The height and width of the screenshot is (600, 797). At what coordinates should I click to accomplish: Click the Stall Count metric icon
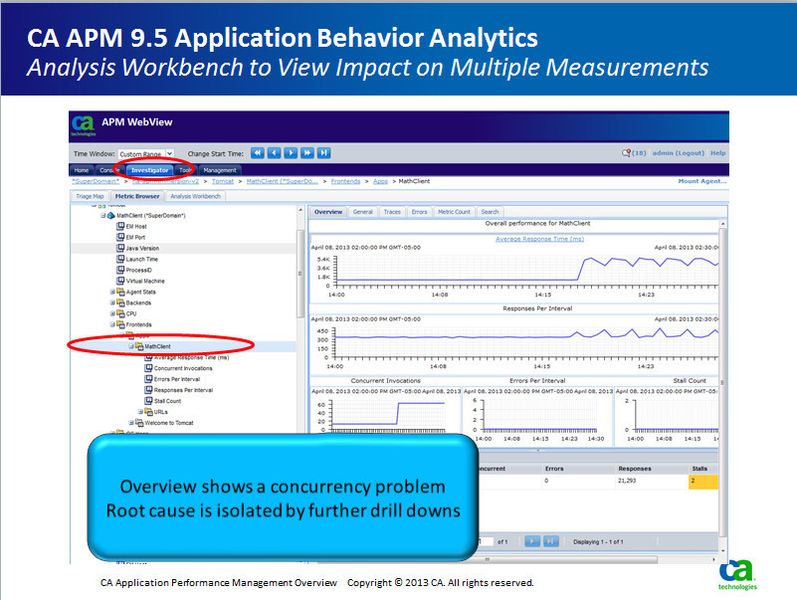[x=148, y=401]
